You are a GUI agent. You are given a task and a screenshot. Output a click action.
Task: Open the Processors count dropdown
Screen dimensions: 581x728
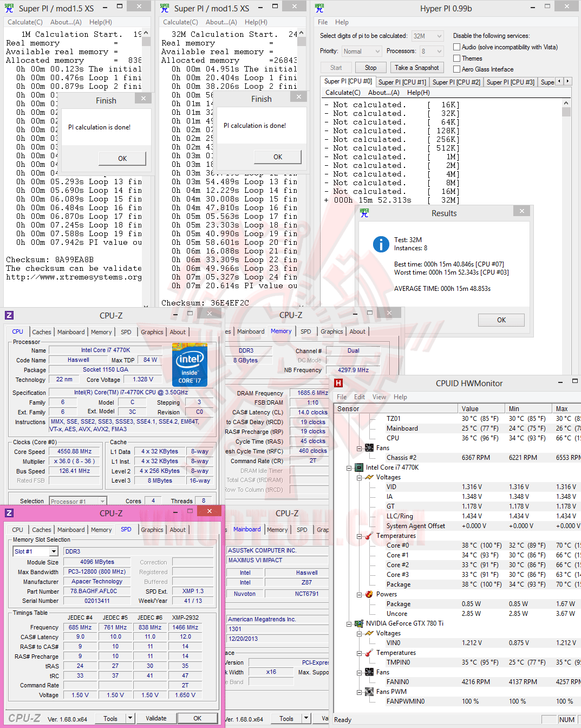(432, 51)
